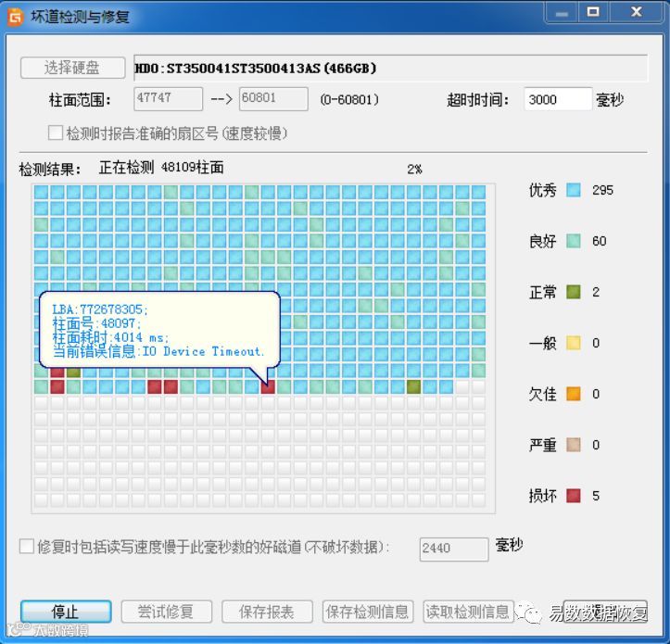Stop the scan with 停止 button
Screen dimensions: 670x644
[66, 612]
